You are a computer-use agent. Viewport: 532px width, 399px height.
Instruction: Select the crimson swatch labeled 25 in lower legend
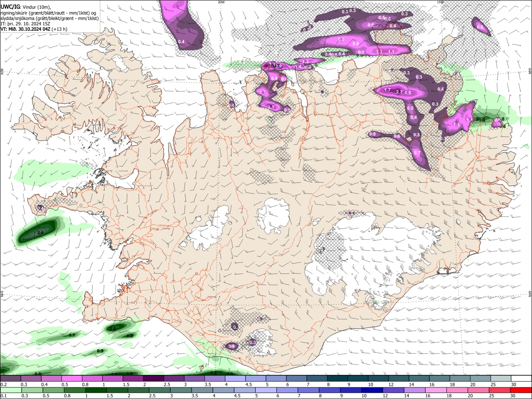(500, 390)
